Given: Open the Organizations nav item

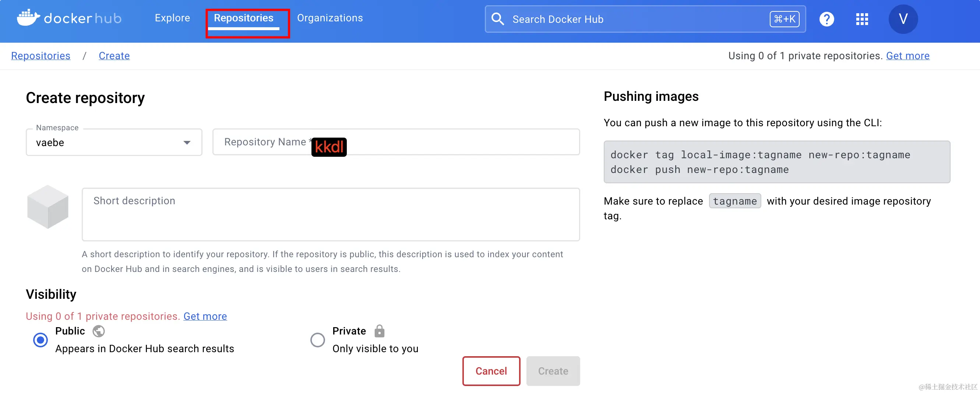Looking at the screenshot, I should tap(330, 18).
